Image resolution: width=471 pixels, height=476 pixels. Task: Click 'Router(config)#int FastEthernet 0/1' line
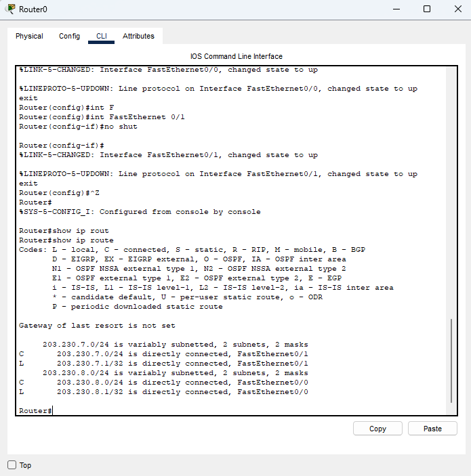[102, 117]
